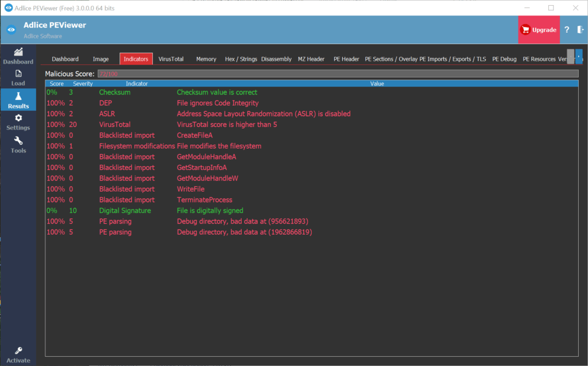Click the Load file icon in sidebar
Image resolution: width=588 pixels, height=366 pixels.
pos(18,73)
